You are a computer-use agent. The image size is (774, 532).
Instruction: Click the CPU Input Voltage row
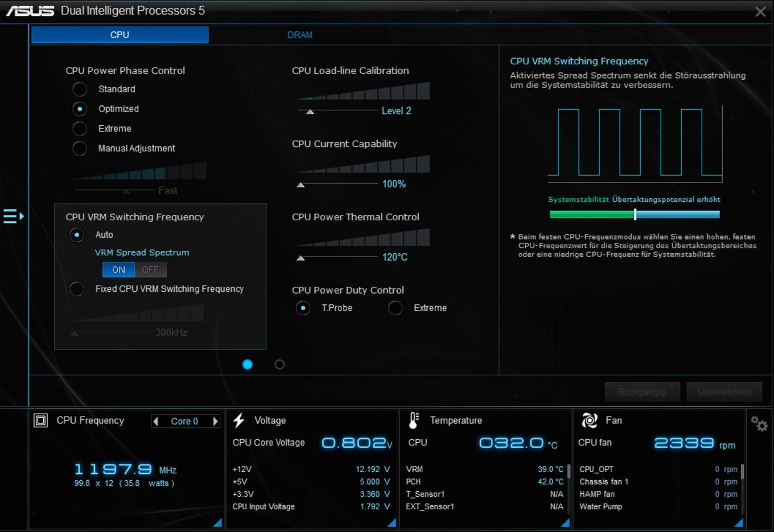[311, 507]
